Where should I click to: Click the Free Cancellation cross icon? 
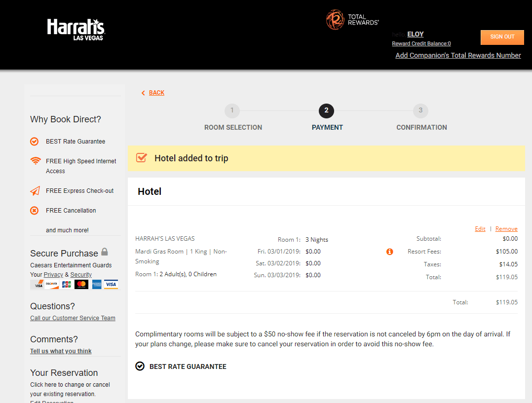click(34, 211)
